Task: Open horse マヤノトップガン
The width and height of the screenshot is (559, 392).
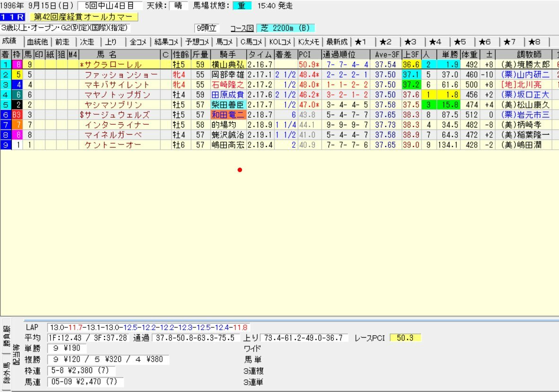Action: [117, 95]
